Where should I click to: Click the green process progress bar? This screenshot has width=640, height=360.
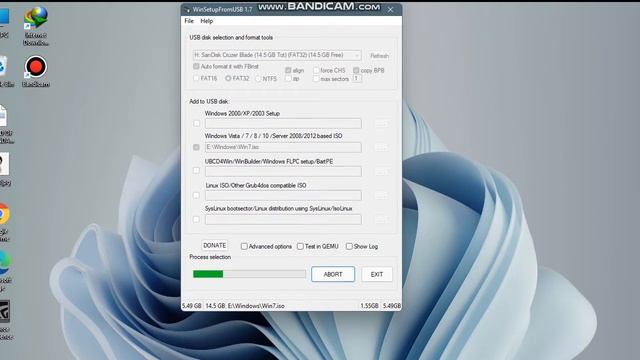point(249,274)
